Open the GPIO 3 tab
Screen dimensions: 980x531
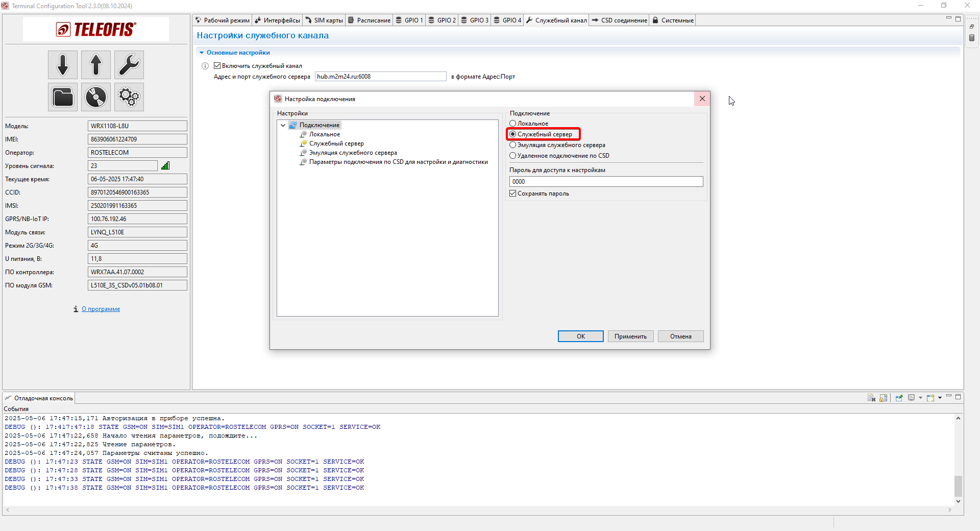pyautogui.click(x=474, y=20)
